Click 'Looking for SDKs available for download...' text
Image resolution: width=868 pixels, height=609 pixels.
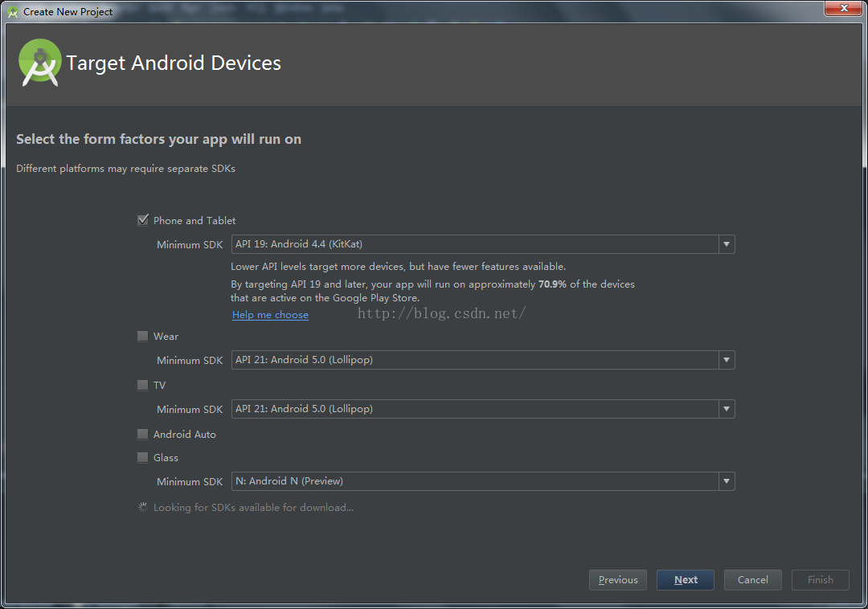(253, 508)
